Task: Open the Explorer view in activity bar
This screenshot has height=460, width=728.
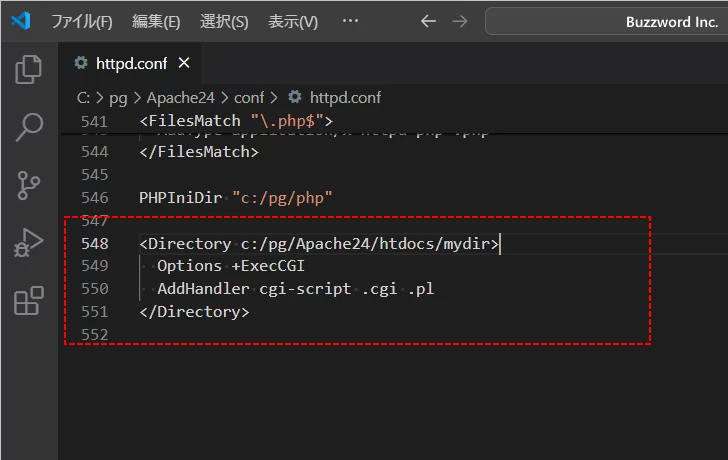Action: click(x=29, y=69)
